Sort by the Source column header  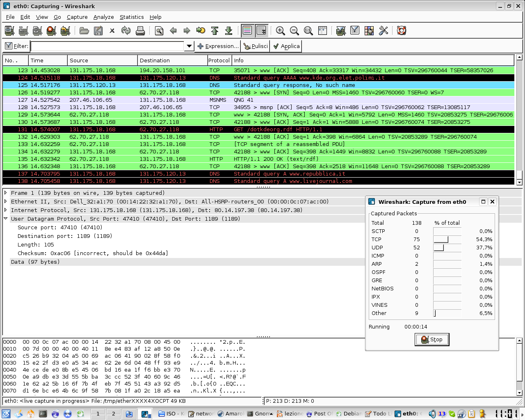pos(103,60)
